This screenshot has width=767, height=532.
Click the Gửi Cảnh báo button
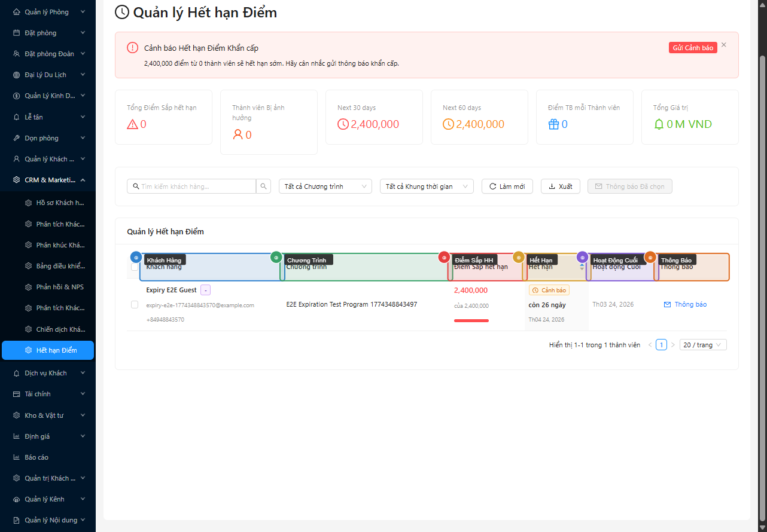tap(692, 48)
